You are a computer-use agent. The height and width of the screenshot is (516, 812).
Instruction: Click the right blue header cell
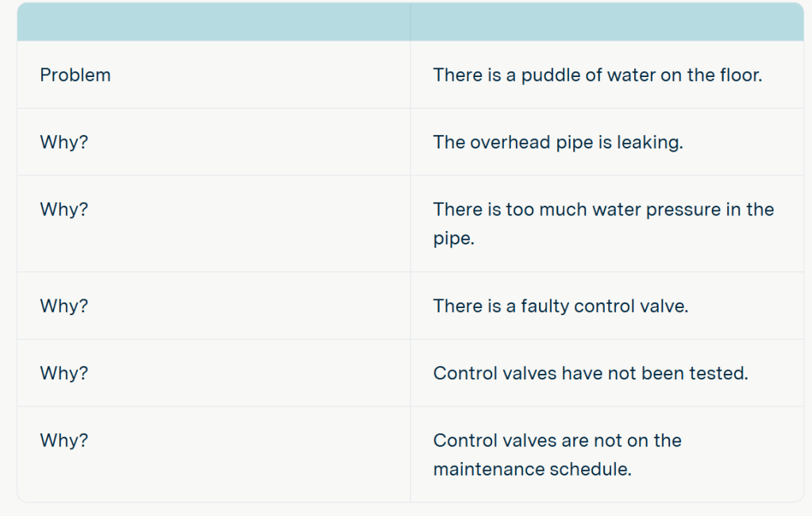[x=606, y=22]
